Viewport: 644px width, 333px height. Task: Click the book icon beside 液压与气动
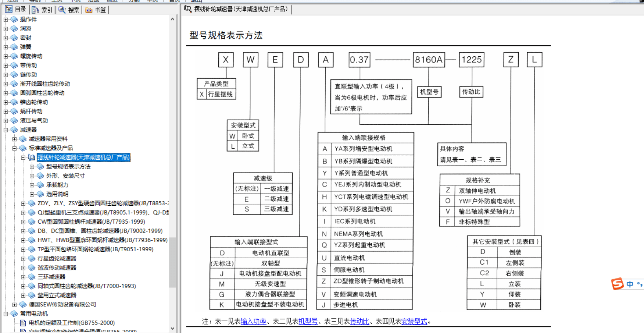14,120
